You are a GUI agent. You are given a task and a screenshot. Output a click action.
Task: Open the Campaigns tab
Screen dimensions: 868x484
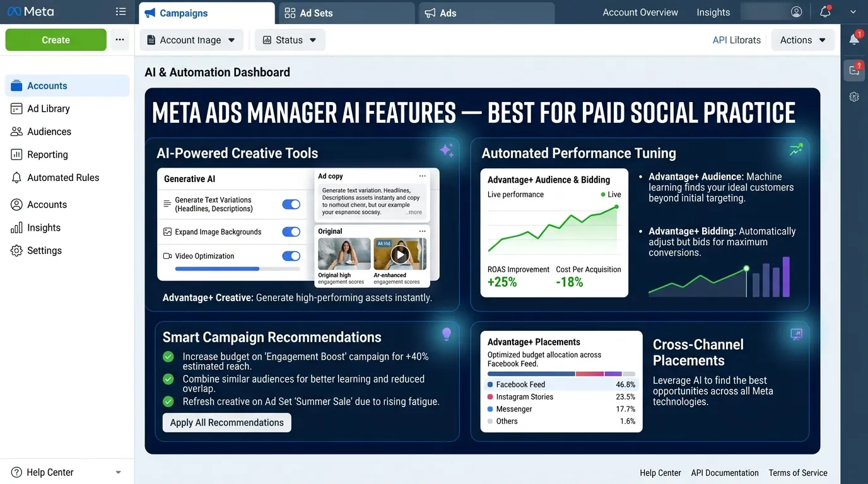point(207,13)
